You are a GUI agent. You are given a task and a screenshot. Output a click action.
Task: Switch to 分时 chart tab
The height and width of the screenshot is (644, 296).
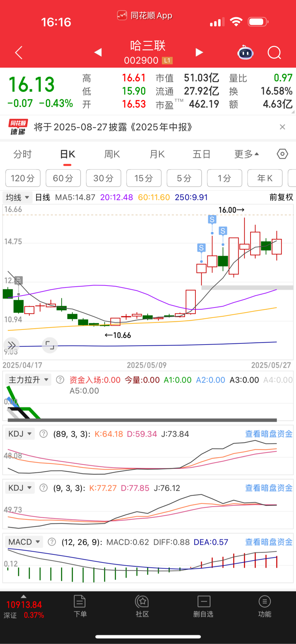tap(22, 154)
